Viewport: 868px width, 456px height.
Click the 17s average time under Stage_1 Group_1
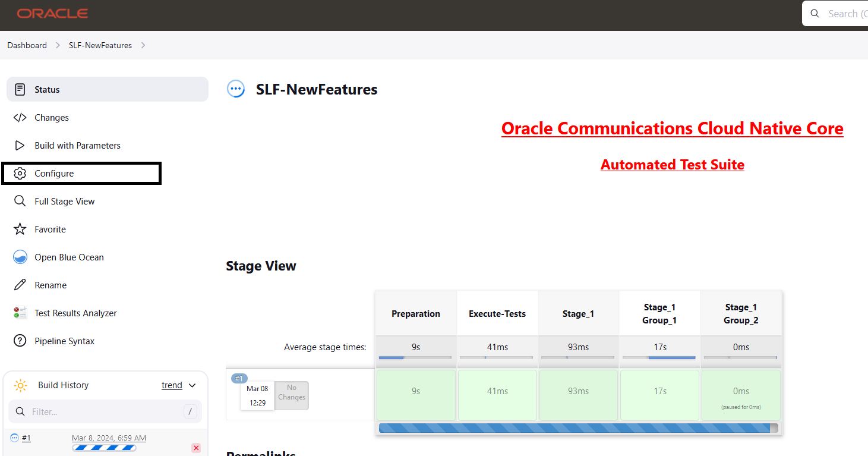pos(660,347)
